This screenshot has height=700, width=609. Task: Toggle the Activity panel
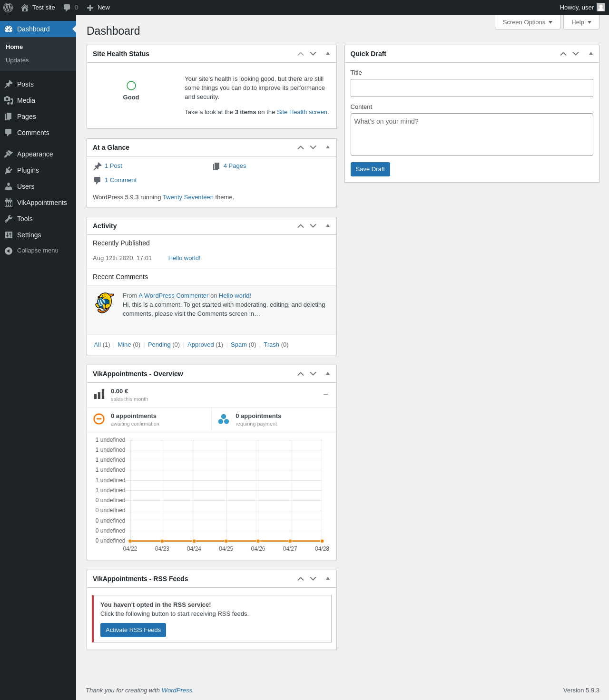[328, 226]
